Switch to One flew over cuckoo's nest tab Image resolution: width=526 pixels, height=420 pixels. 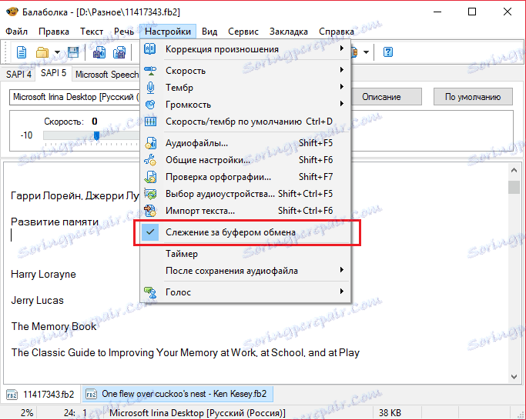[177, 394]
